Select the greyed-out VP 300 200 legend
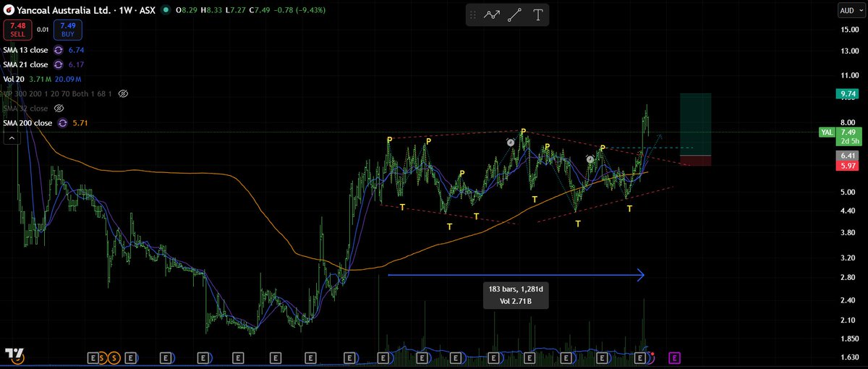This screenshot has width=868, height=369. [x=57, y=94]
